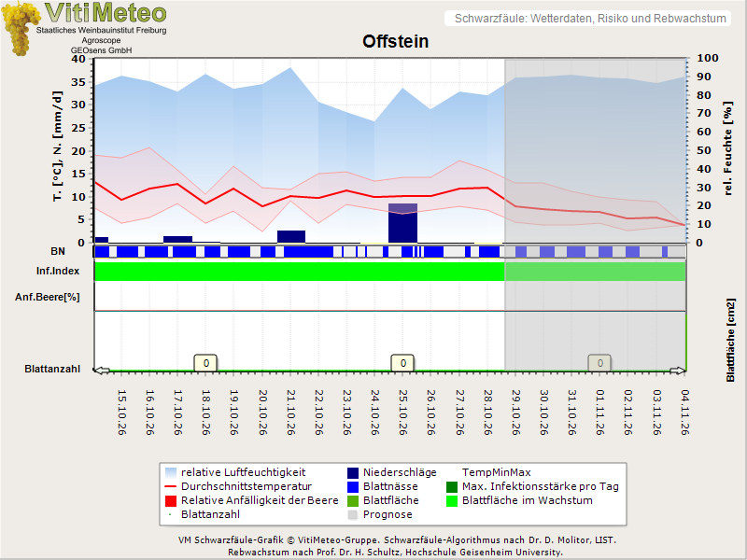Click the left scroll arrow on the timeline
Image resolution: width=747 pixels, height=560 pixels.
(x=101, y=371)
